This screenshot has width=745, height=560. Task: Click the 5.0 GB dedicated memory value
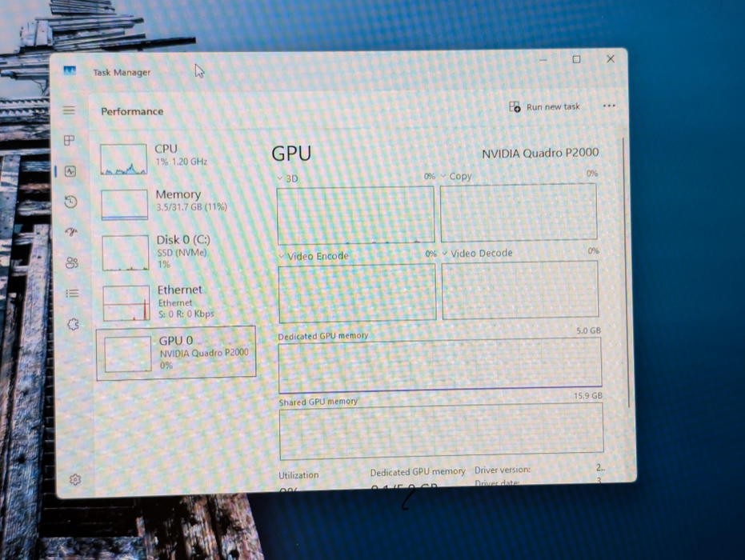click(588, 330)
